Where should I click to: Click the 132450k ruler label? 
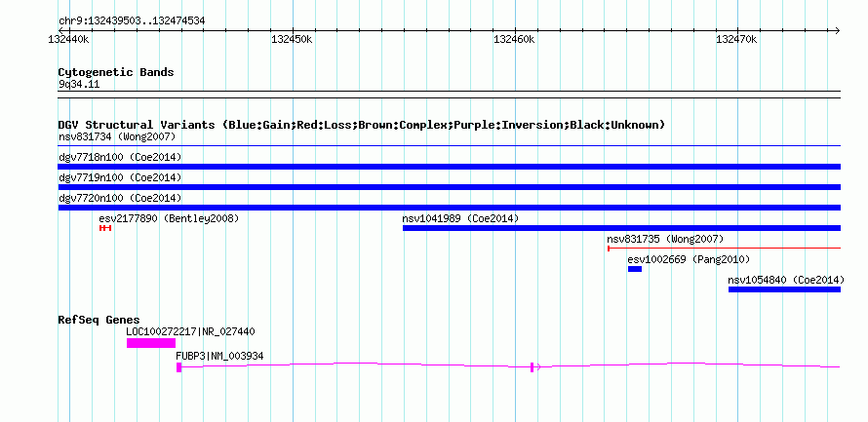click(293, 39)
